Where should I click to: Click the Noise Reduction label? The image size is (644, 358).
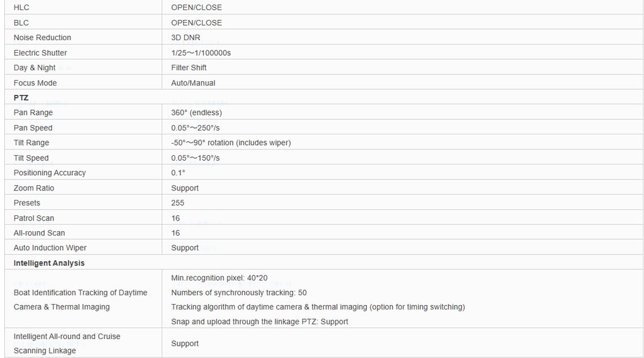coord(42,38)
